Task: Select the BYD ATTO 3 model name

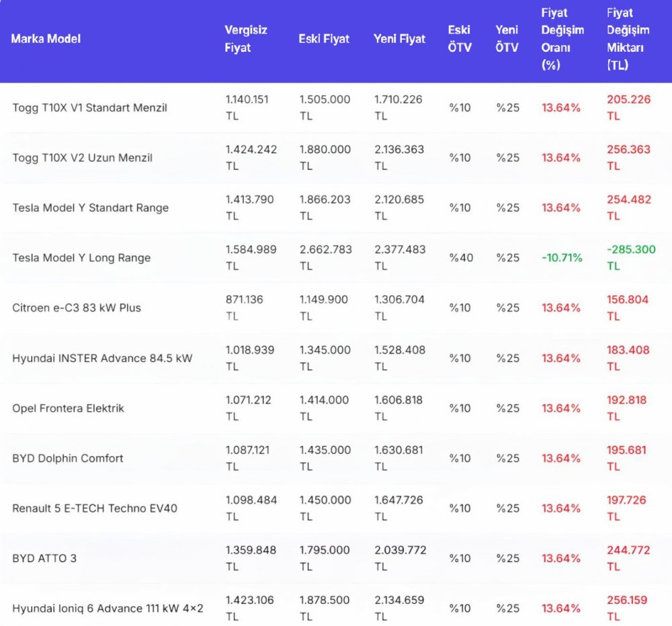Action: click(44, 558)
